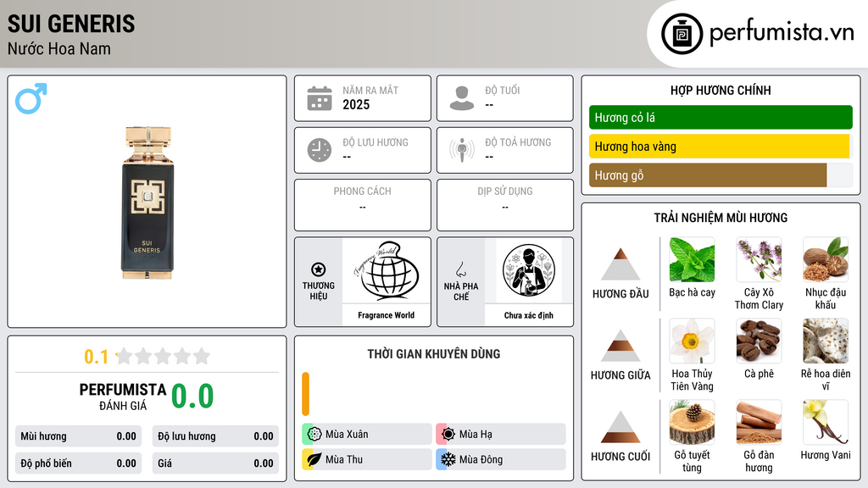Click the clock icon for Độ lưu hương
Screen dimensions: 868x488
point(320,150)
